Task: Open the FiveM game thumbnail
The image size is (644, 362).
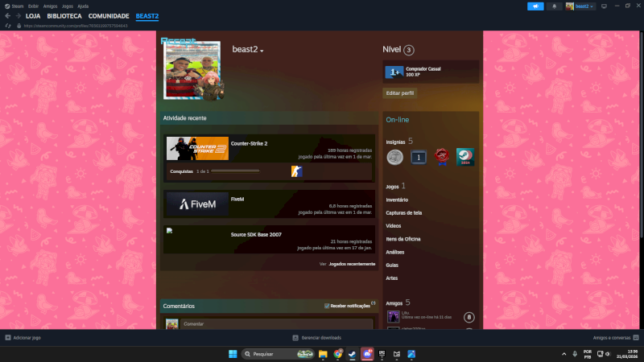Action: (197, 204)
